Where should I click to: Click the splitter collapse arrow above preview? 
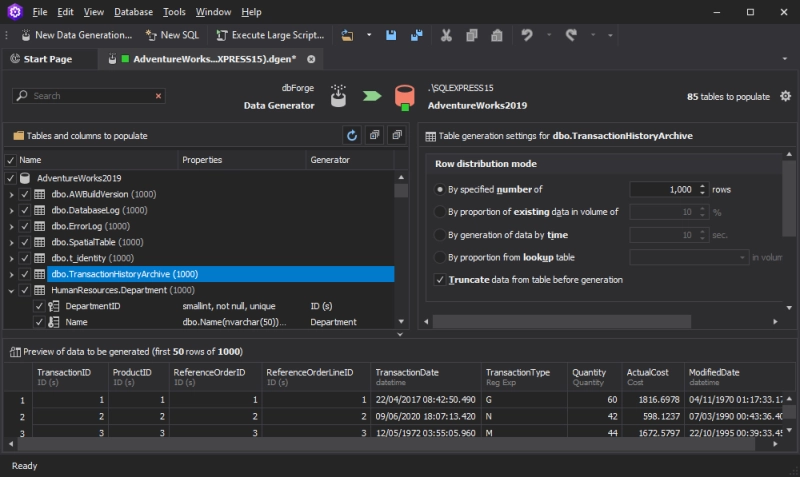(400, 335)
